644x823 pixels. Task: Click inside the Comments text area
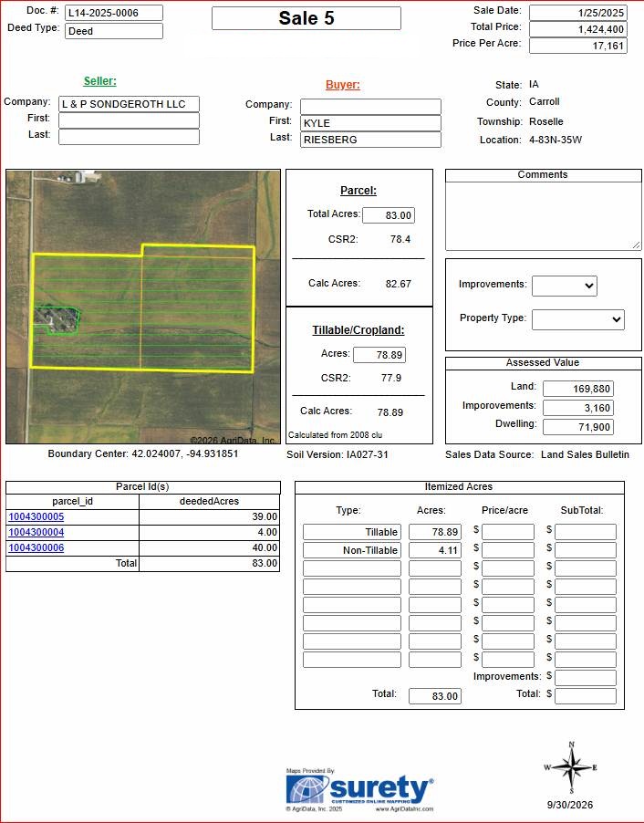[x=544, y=216]
